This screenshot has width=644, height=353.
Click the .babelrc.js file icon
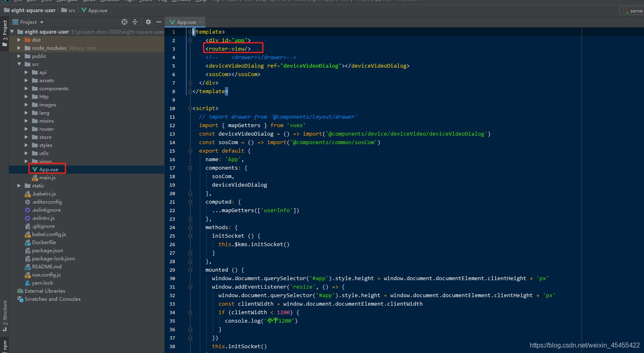click(28, 194)
